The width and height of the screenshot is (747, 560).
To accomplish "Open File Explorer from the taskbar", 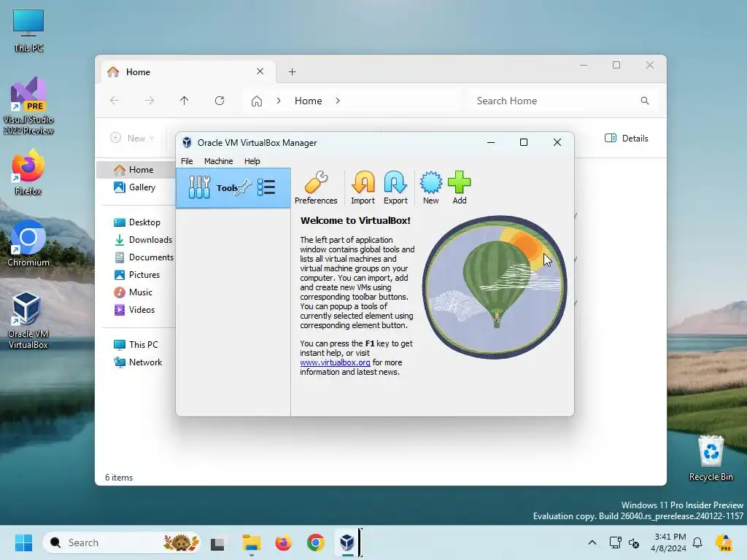I will (251, 542).
